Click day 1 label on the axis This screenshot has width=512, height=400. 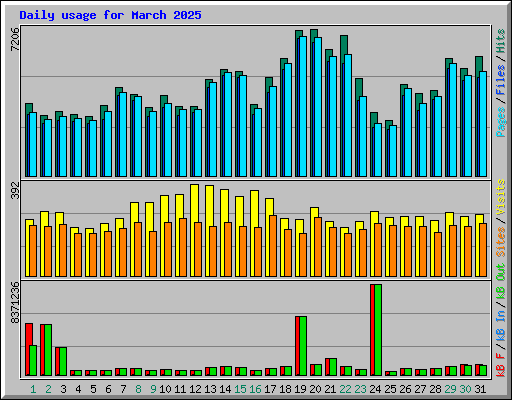click(33, 389)
